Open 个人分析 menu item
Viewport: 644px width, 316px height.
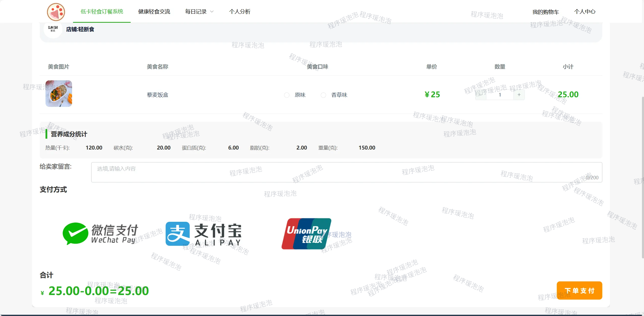click(x=240, y=12)
